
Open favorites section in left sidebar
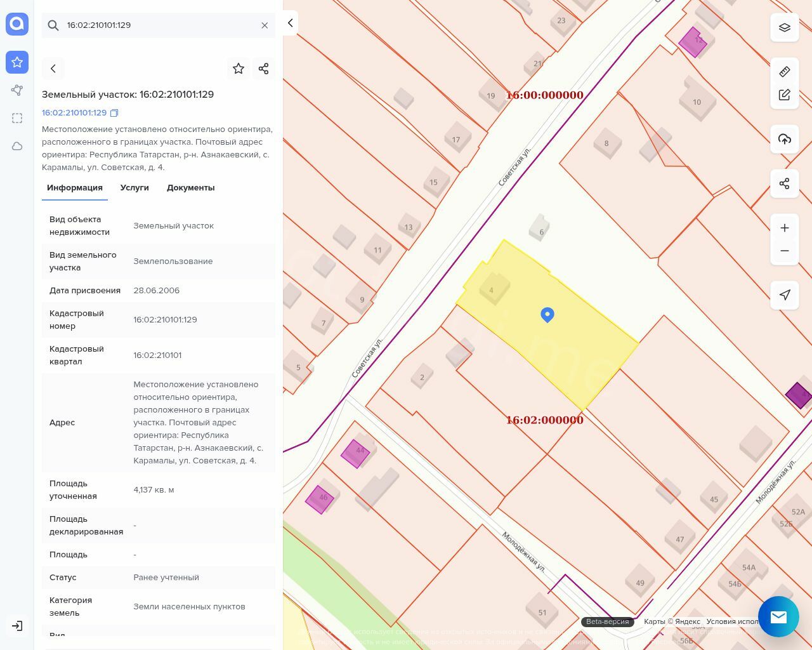pyautogui.click(x=17, y=62)
